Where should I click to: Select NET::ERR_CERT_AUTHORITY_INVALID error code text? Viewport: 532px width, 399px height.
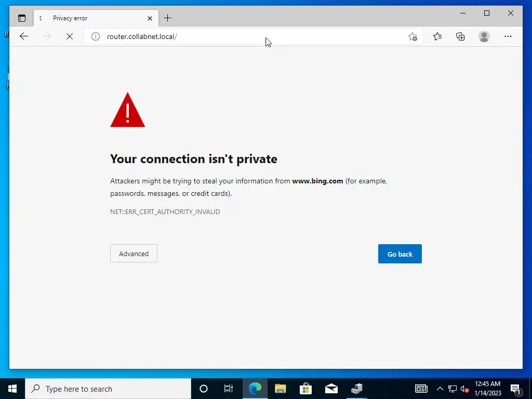[x=165, y=212]
